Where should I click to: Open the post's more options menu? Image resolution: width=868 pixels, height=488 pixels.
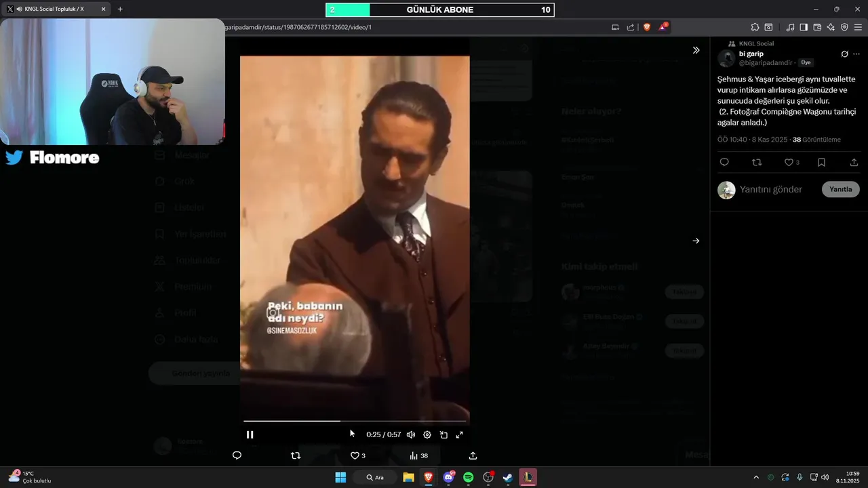(x=856, y=54)
